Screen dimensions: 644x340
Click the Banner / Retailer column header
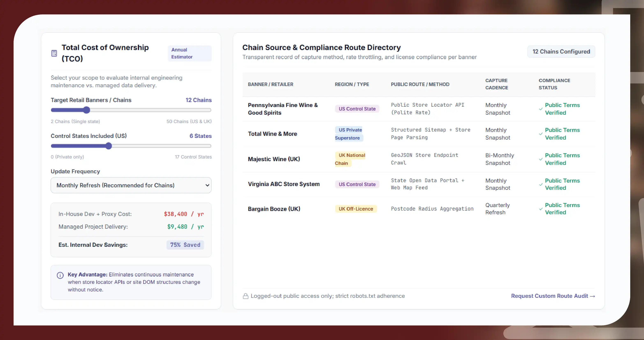tap(271, 84)
